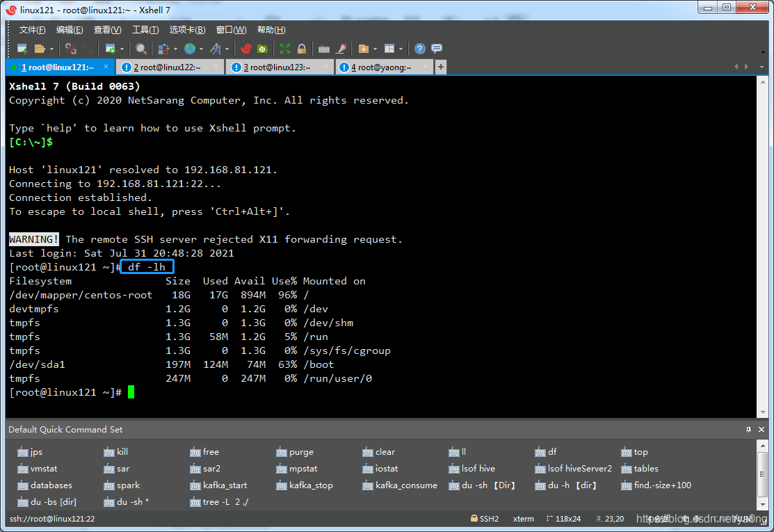
Task: Expand the Open session dropdown arrow
Action: [x=51, y=49]
